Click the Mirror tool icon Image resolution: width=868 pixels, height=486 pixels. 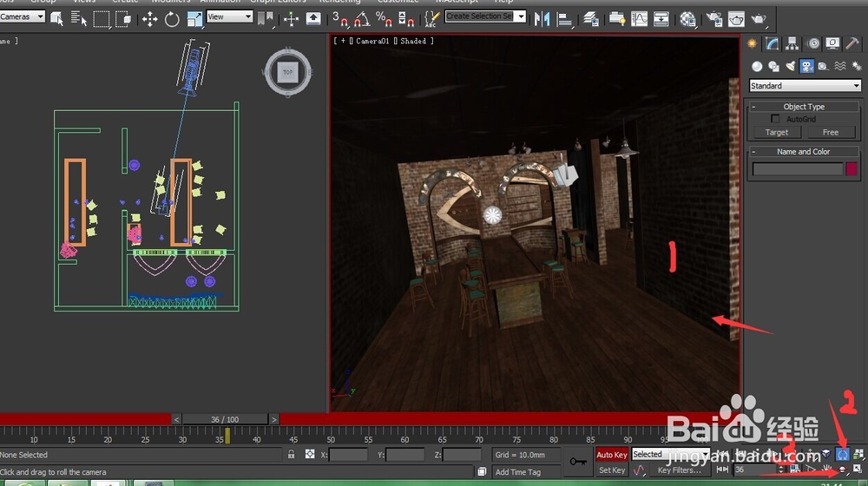pyautogui.click(x=542, y=19)
